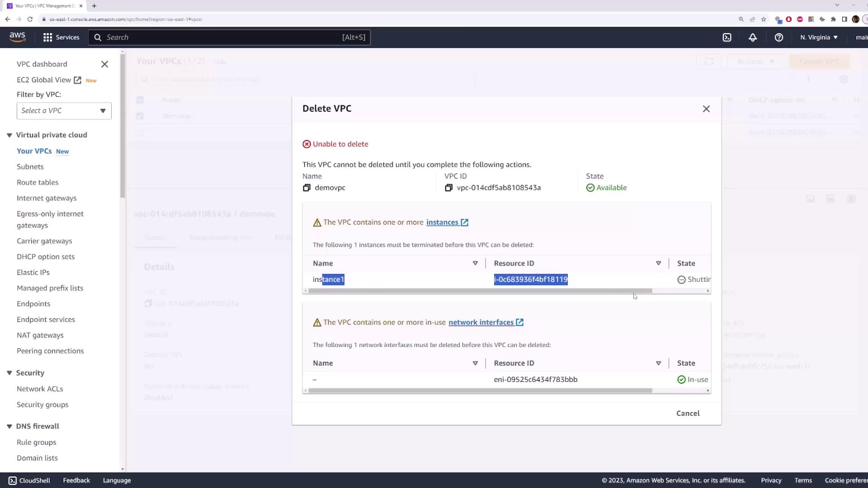
Task: Copy the demovpc name using copy icon
Action: 307,188
